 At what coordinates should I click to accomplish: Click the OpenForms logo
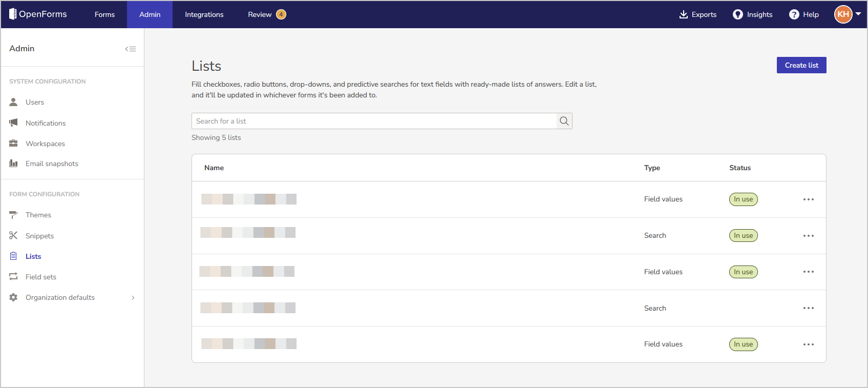click(38, 14)
